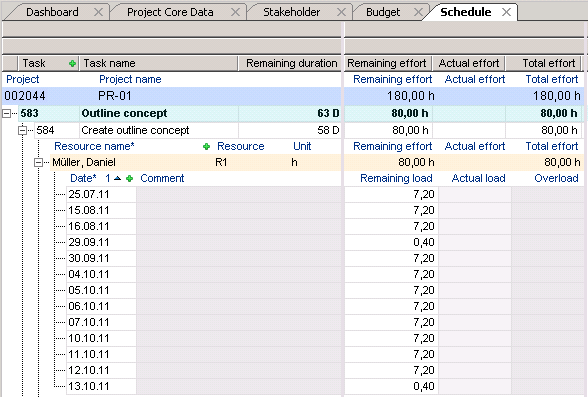Click sort ascending arrow next to Date
Viewport: 588px width, 397px height.
pyautogui.click(x=117, y=178)
